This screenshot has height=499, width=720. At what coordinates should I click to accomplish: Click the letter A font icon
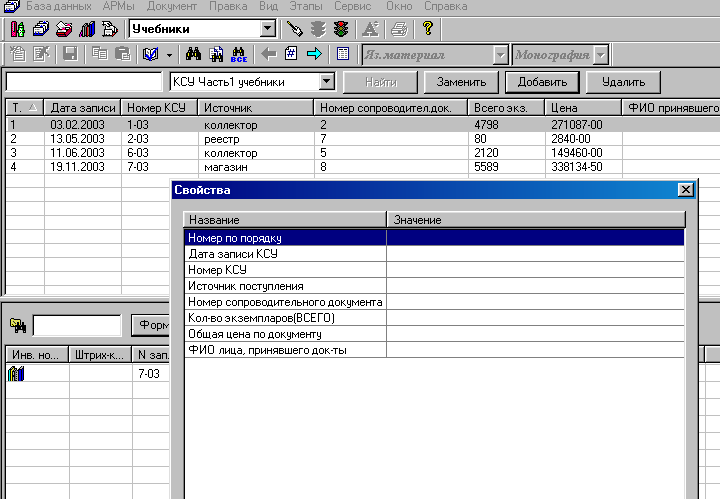370,29
